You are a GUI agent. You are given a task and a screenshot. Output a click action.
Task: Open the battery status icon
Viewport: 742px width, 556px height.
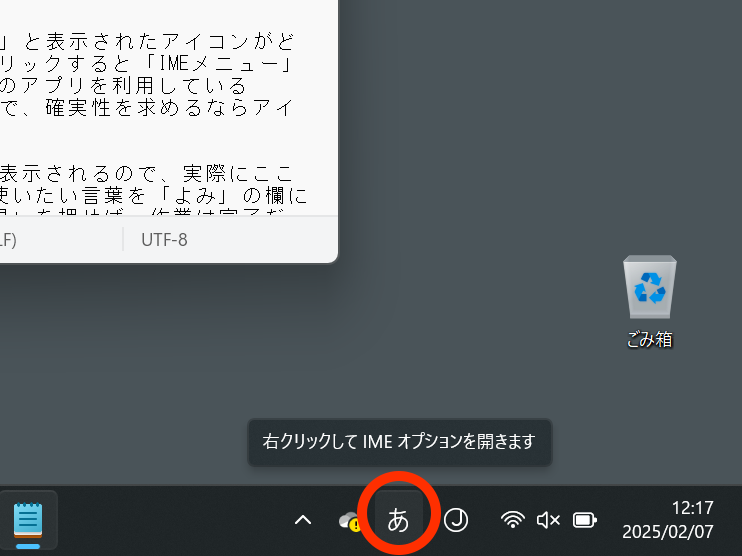click(584, 520)
